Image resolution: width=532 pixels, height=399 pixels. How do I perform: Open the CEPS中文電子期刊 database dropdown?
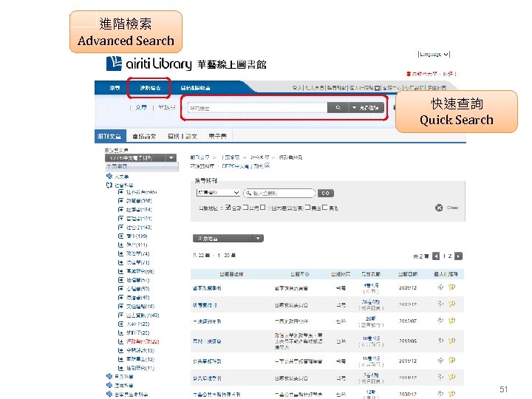coord(141,158)
